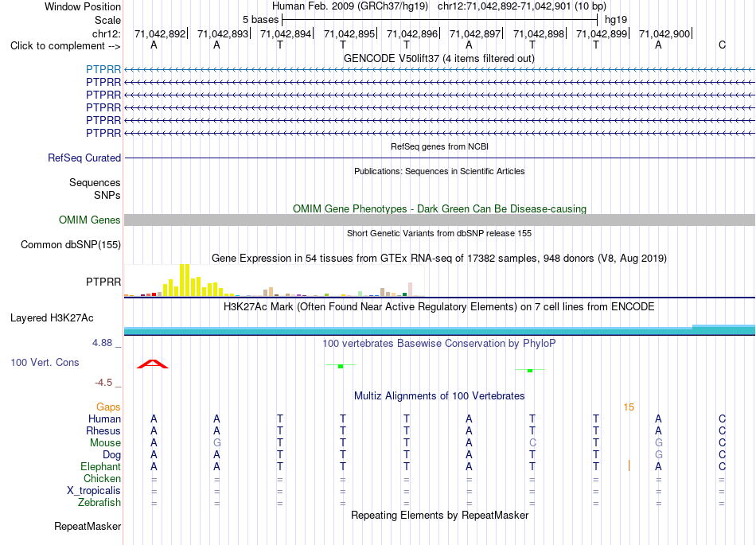Click the PhyloP upper limit value 4.88
756x545 pixels.
click(x=102, y=343)
